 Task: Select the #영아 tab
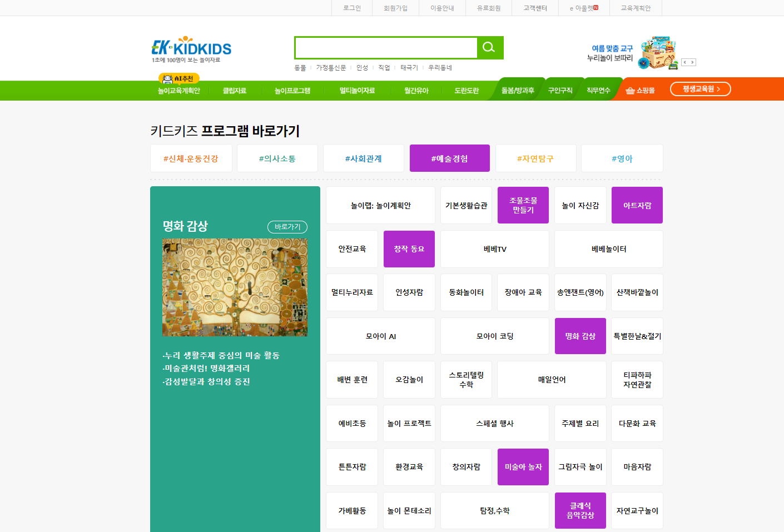622,158
